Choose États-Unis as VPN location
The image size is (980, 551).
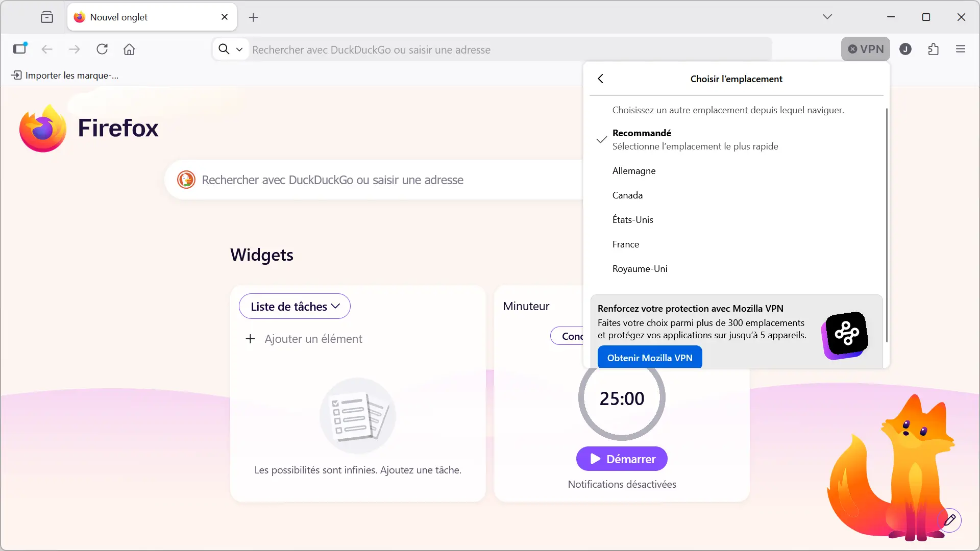pyautogui.click(x=737, y=220)
